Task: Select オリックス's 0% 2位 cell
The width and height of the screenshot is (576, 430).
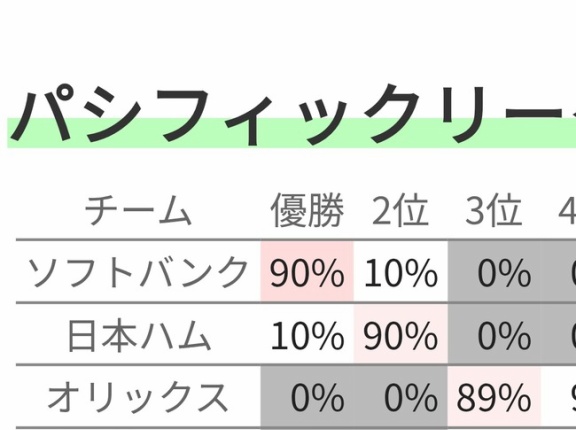Action: pos(401,397)
